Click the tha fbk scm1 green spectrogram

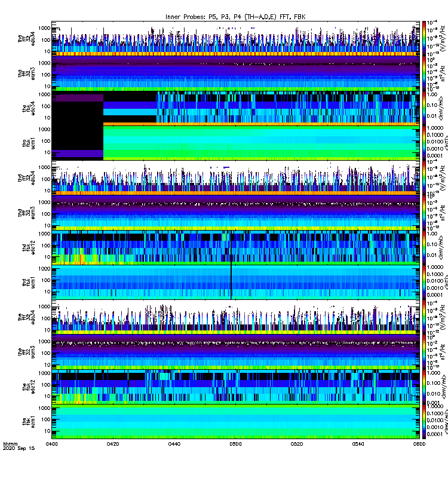261,143
